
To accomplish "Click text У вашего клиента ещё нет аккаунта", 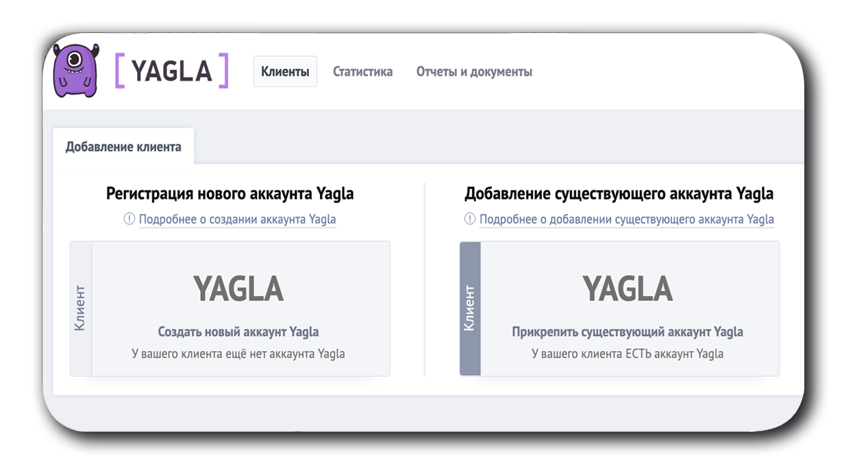I will (x=238, y=354).
